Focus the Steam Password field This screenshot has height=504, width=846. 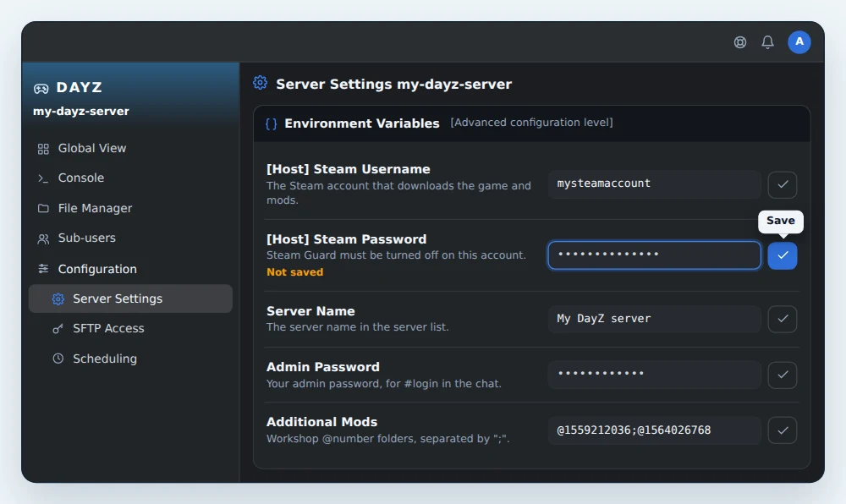[655, 255]
